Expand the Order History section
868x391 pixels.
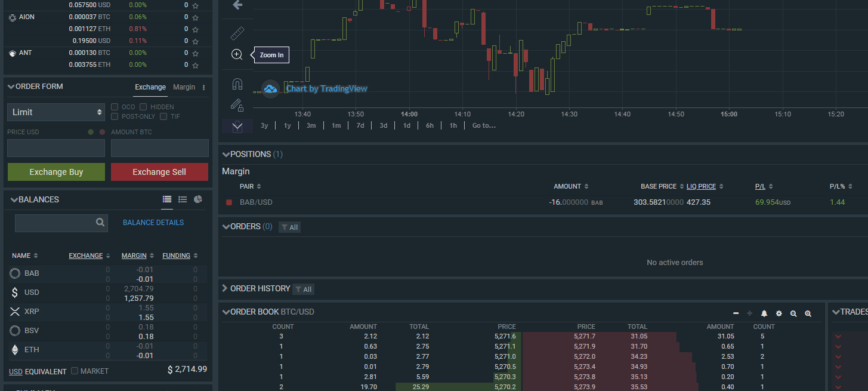pos(226,288)
